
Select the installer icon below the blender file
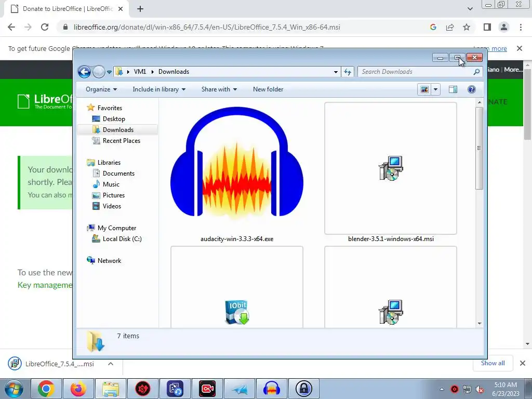click(x=391, y=312)
